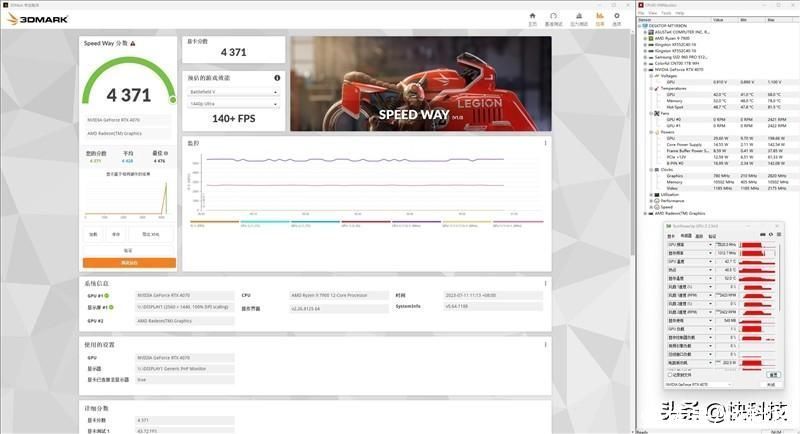This screenshot has height=434, width=800.
Task: Click the Speed Way score gauge indicator
Action: [x=172, y=100]
